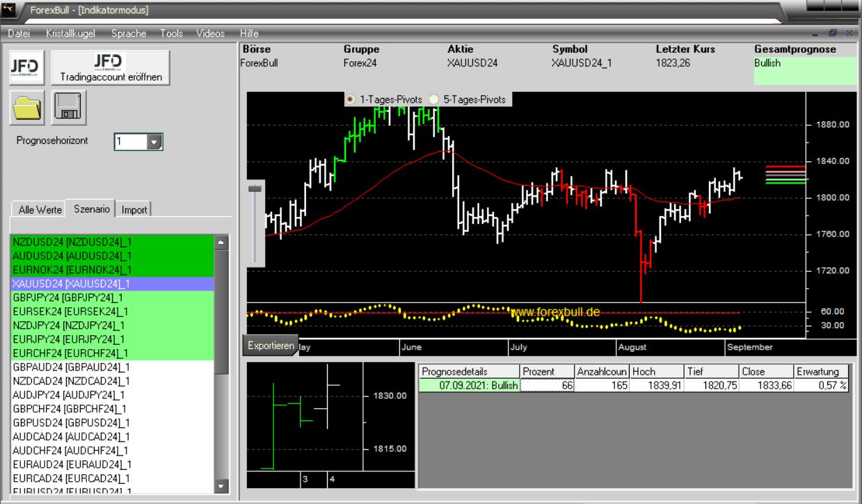Click the Tief value 1820,75
Image resolution: width=862 pixels, height=504 pixels.
pos(712,385)
